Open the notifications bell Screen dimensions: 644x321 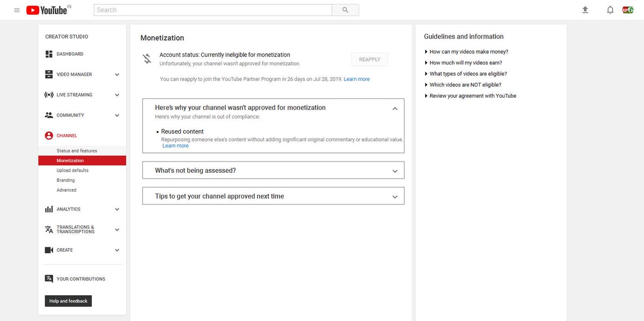(x=610, y=10)
